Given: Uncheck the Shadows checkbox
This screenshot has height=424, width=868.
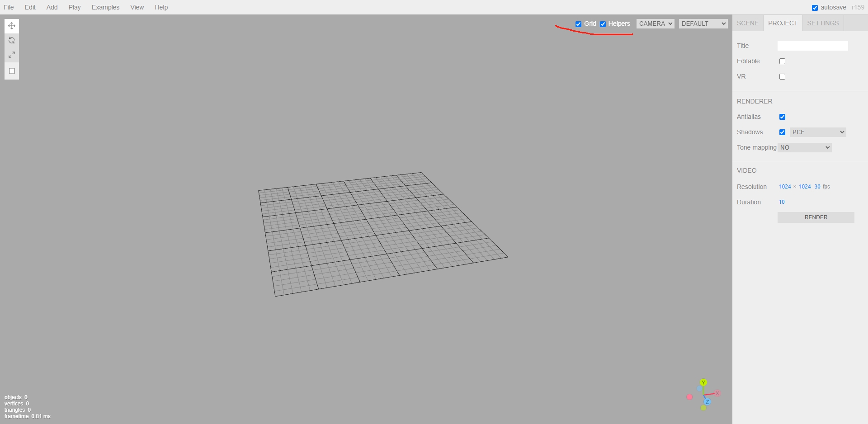Looking at the screenshot, I should tap(782, 132).
